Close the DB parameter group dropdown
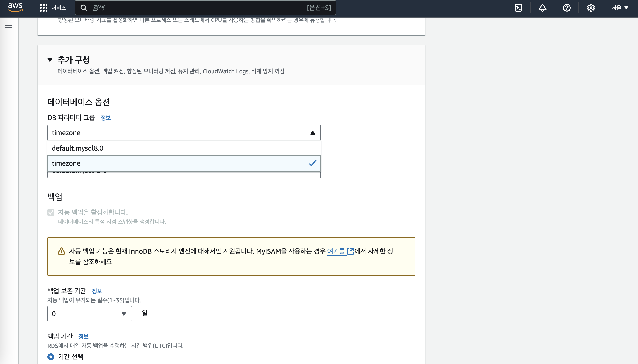This screenshot has height=364, width=638. click(x=312, y=132)
